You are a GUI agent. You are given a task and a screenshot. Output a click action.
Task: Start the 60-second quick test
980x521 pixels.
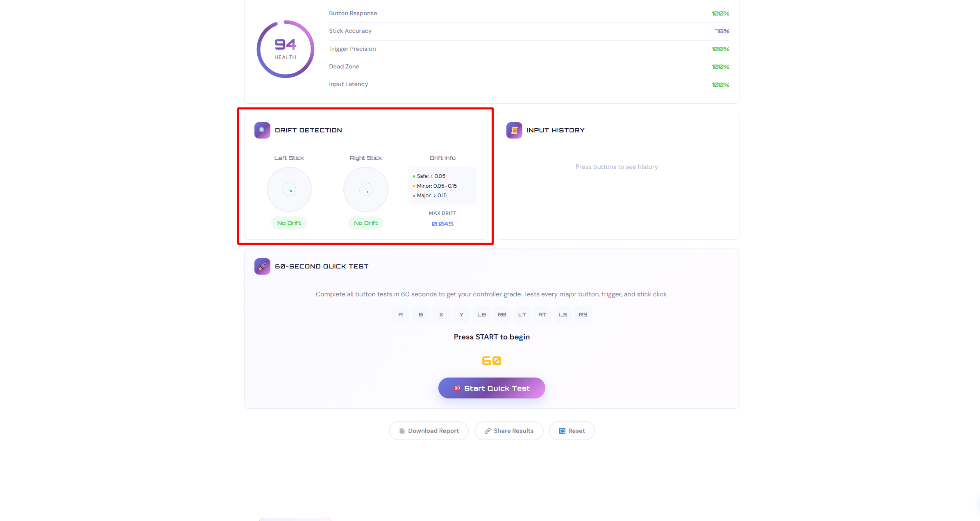click(x=492, y=388)
